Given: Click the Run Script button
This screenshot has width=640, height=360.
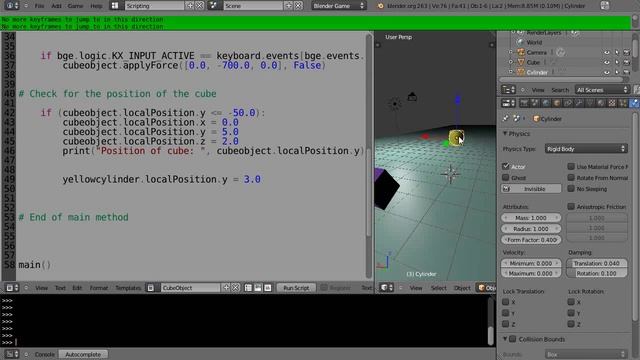Looking at the screenshot, I should (x=296, y=288).
